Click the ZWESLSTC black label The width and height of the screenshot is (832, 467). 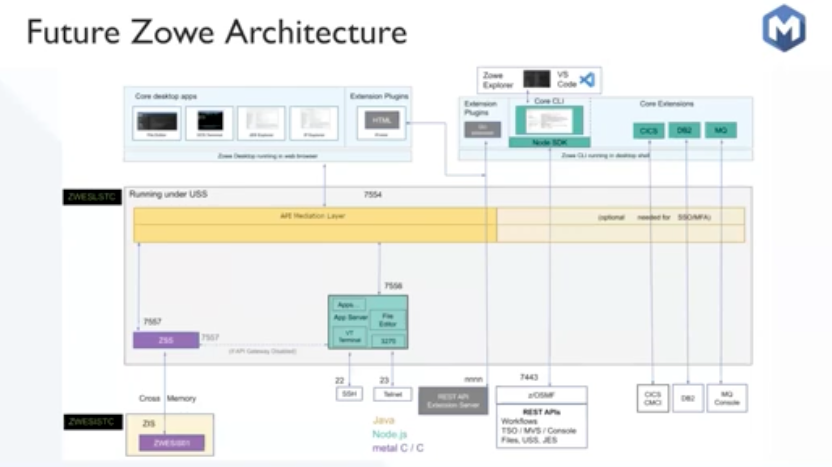(x=92, y=198)
